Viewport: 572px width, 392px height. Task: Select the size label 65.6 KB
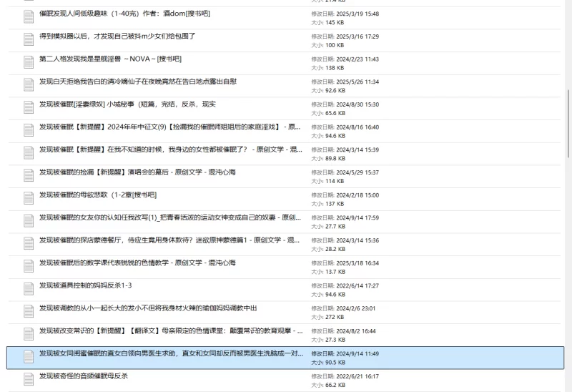coord(328,113)
